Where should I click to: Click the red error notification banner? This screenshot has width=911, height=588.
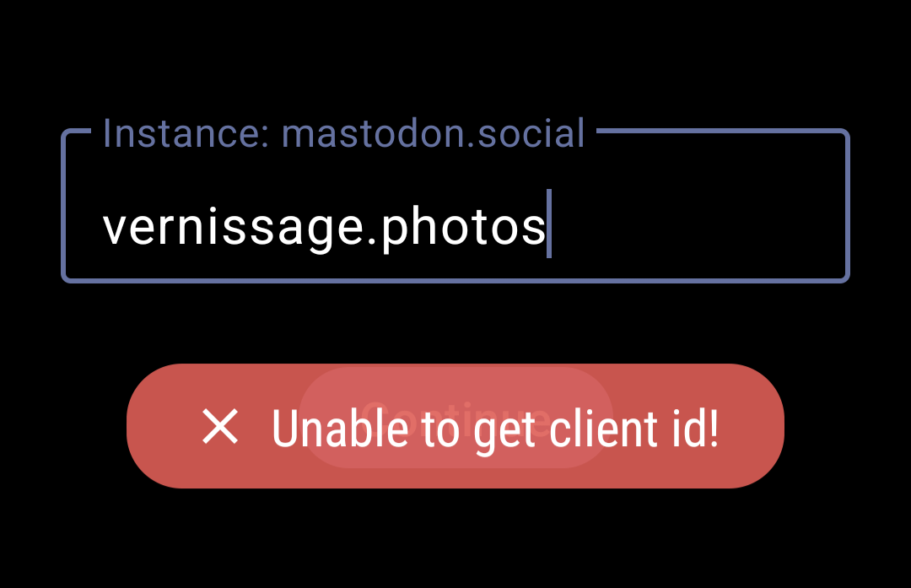[455, 426]
